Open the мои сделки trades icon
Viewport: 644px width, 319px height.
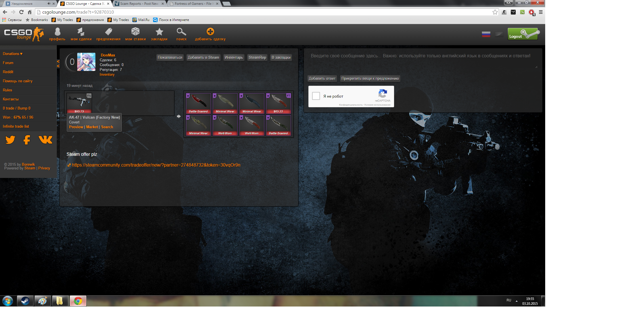click(x=81, y=32)
